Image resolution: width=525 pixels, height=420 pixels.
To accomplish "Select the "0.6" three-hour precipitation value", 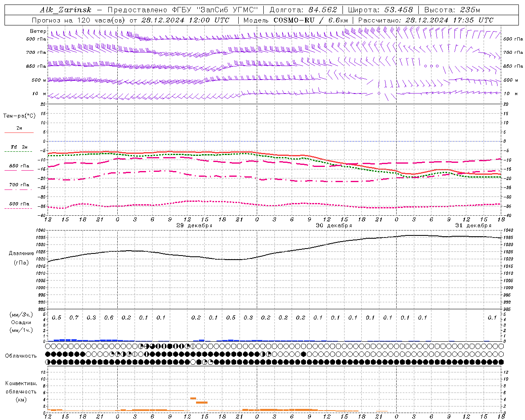I will click(109, 318).
